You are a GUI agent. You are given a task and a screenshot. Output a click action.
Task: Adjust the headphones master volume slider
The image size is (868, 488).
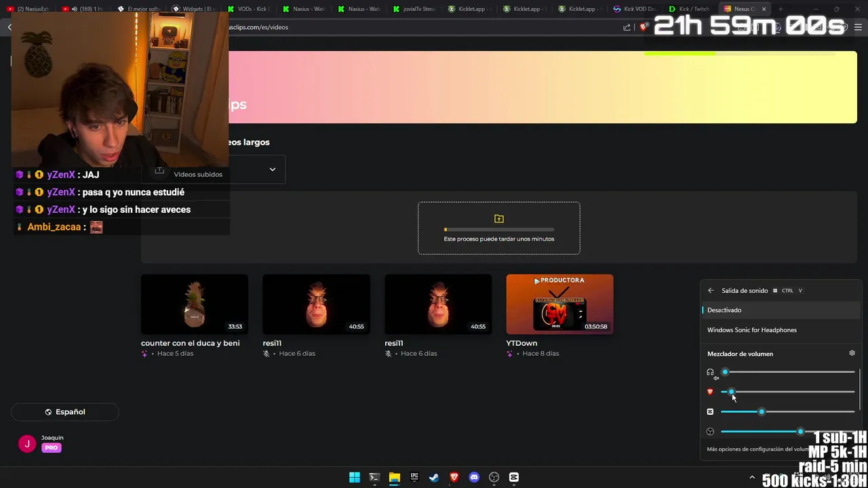coord(787,372)
